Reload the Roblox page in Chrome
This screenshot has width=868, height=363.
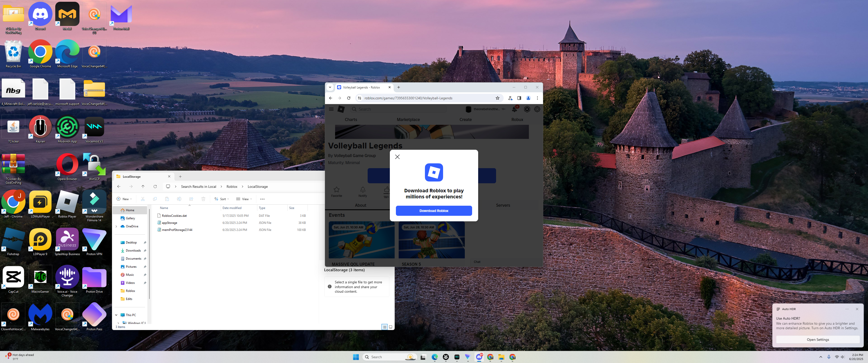[349, 98]
